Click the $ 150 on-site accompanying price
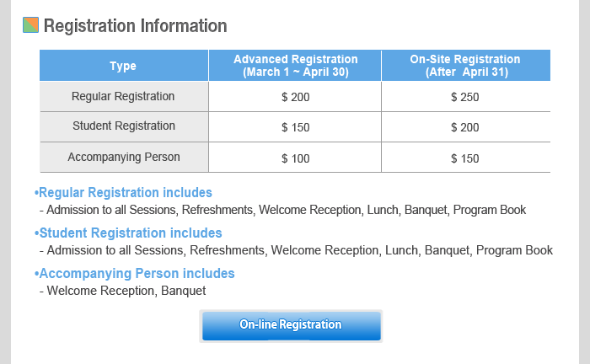Screen dimensions: 590x364 [x=465, y=158]
